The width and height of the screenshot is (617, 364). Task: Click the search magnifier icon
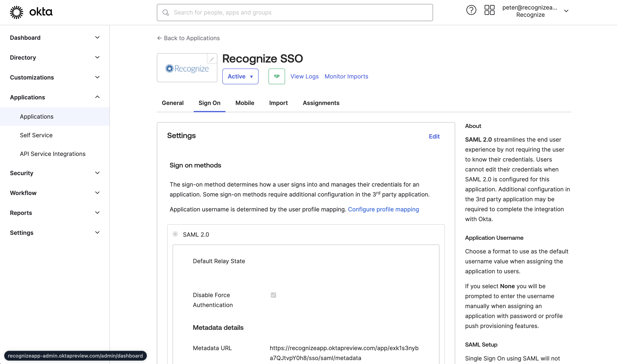pyautogui.click(x=166, y=12)
